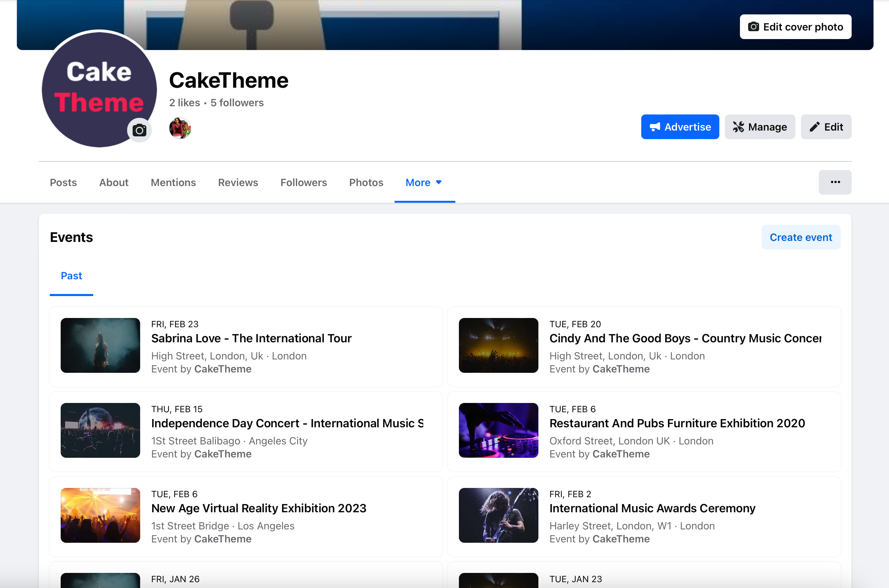Expand the More dropdown tab

pos(424,183)
